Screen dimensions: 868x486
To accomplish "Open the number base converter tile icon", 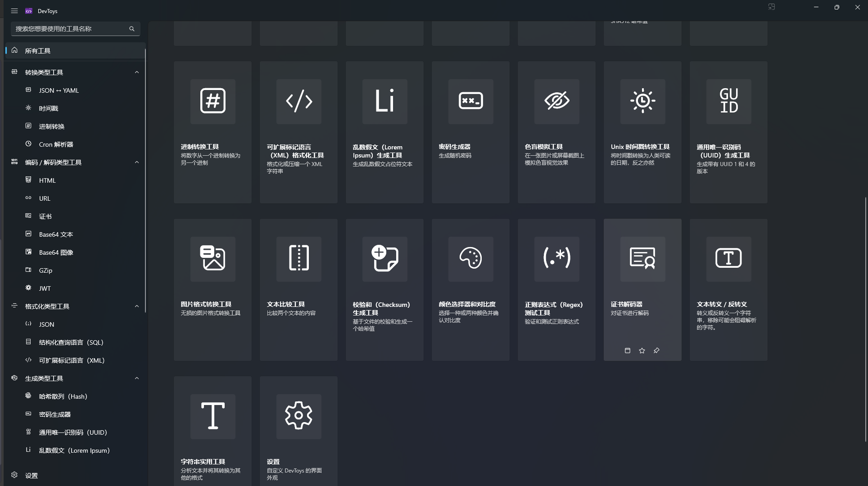I will [212, 101].
